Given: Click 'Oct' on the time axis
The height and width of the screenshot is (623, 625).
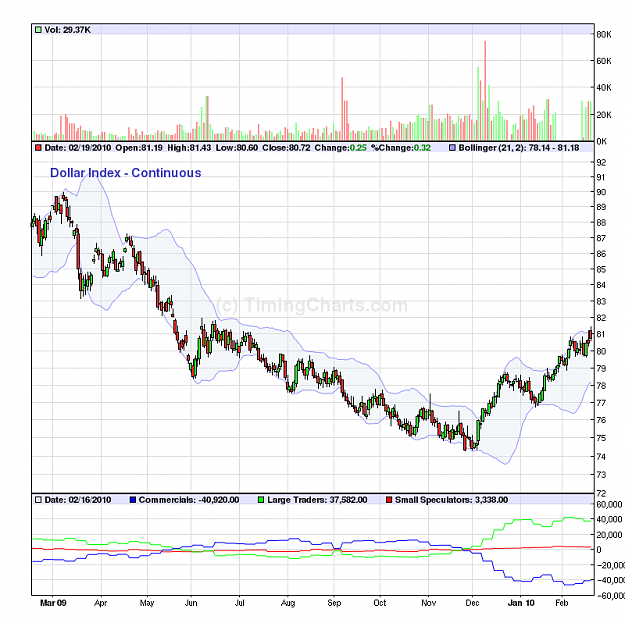Looking at the screenshot, I should (x=380, y=603).
